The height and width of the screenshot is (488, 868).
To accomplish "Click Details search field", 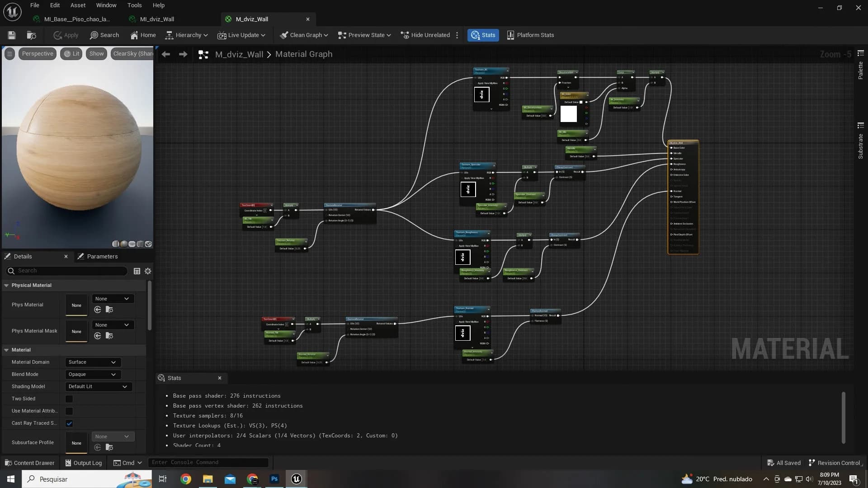I will click(67, 271).
